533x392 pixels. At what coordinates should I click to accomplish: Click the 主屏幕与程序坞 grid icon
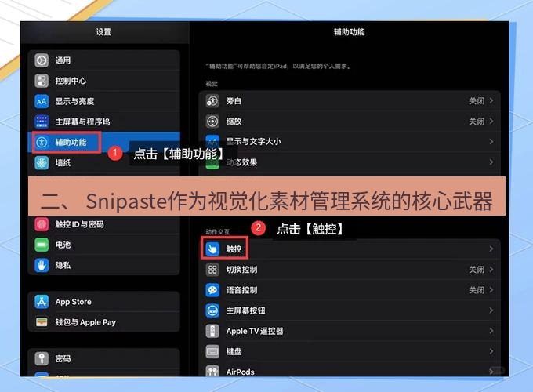[42, 122]
